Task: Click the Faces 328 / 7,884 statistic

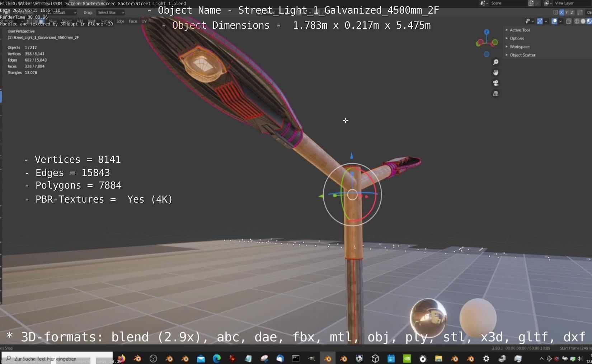Action: [x=26, y=66]
